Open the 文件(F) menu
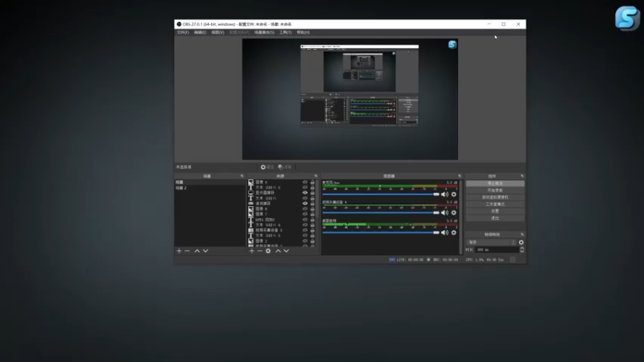This screenshot has height=362, width=644. [183, 32]
